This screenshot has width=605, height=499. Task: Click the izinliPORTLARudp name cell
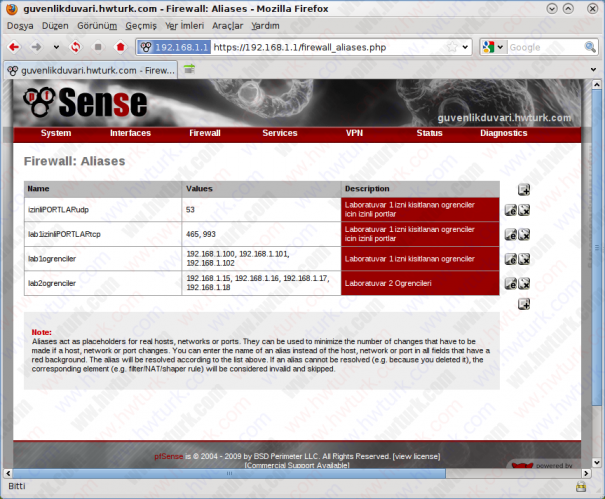click(x=103, y=210)
